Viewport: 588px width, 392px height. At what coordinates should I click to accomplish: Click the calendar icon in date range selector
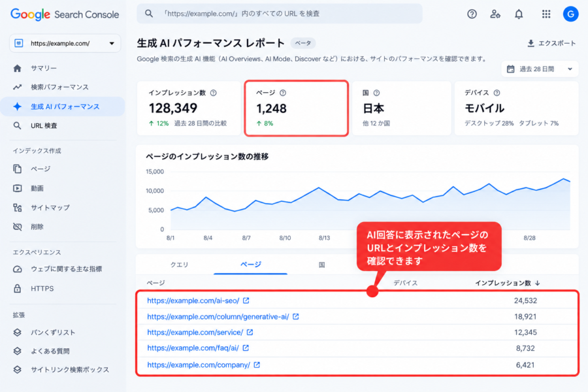[510, 69]
